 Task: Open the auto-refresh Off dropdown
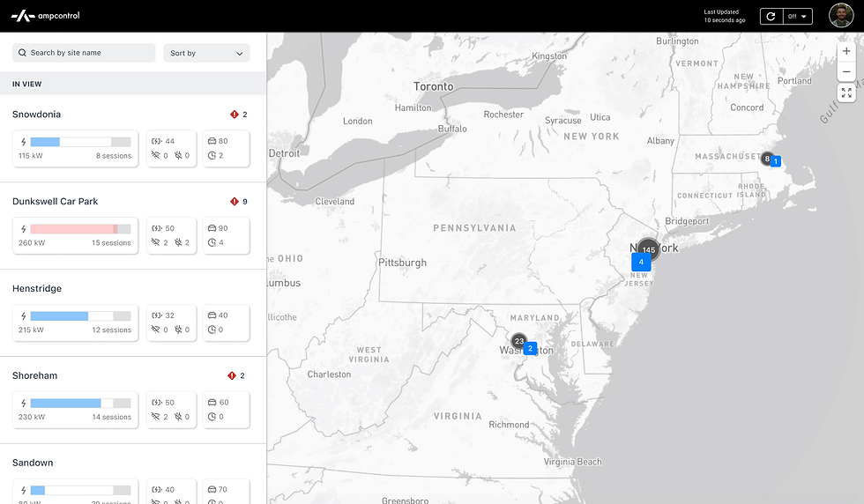coord(797,17)
